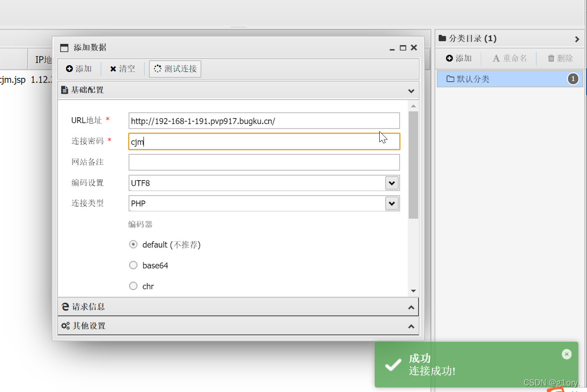
Task: Click Add button in Add Data dialog
Action: click(x=79, y=69)
